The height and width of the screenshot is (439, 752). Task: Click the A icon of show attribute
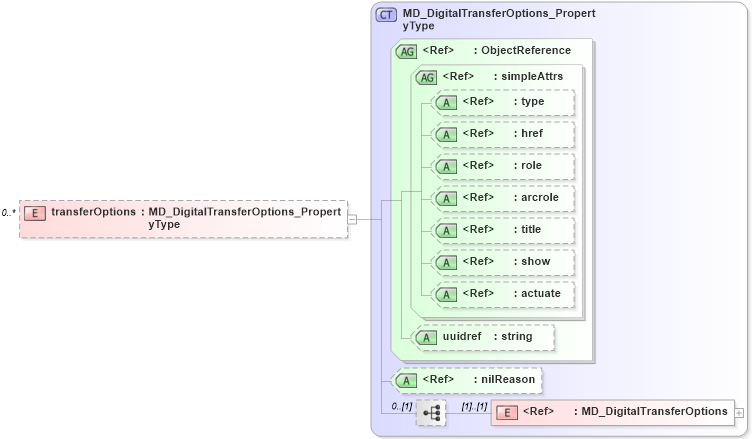tap(446, 262)
